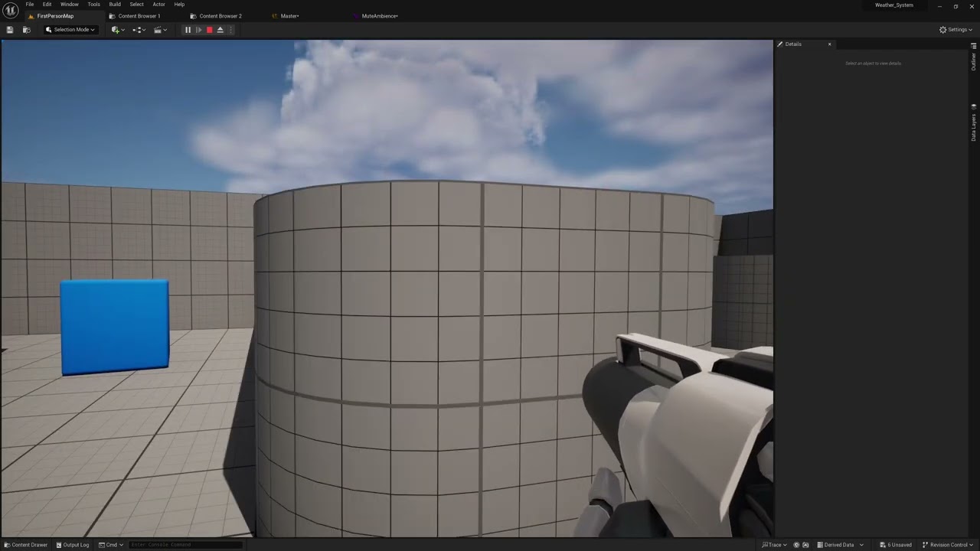Pause the play-in-editor simulation
The width and height of the screenshot is (980, 551).
[188, 30]
